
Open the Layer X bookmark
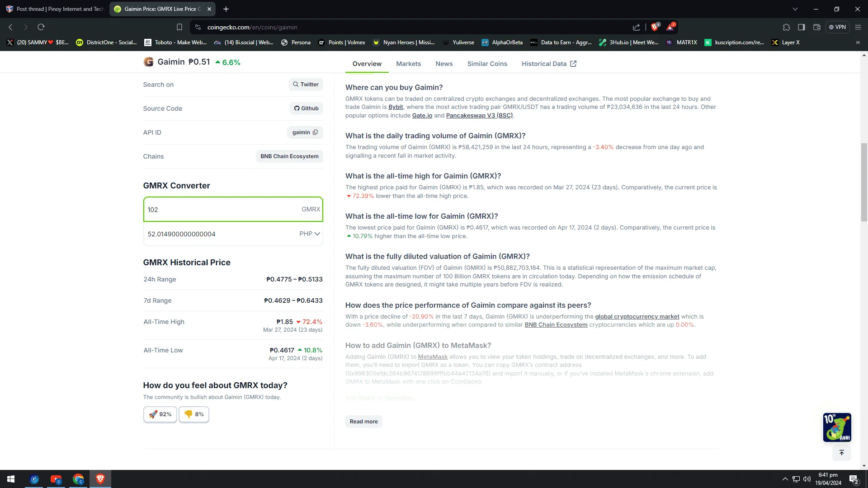[x=785, y=42]
